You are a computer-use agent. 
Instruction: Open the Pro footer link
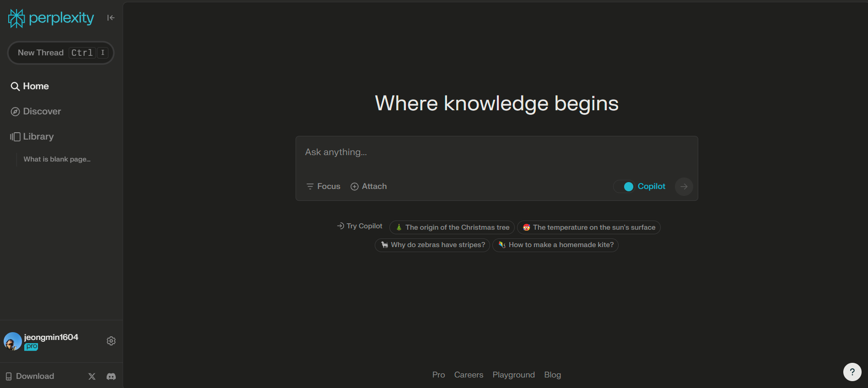[438, 375]
